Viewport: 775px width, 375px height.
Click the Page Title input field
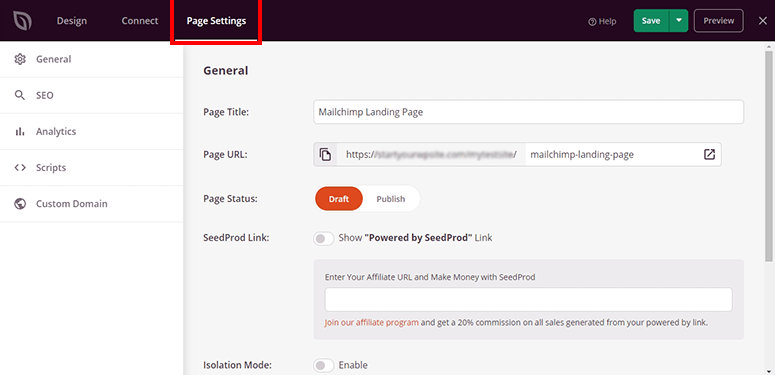[x=528, y=112]
